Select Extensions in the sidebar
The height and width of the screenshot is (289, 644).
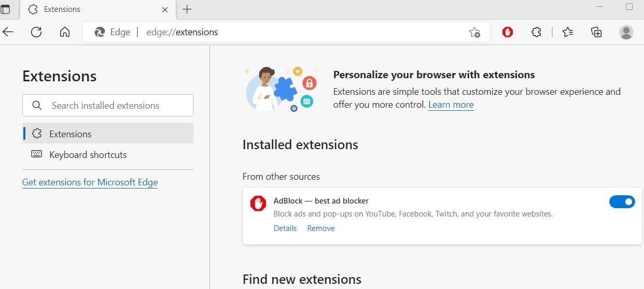point(70,134)
